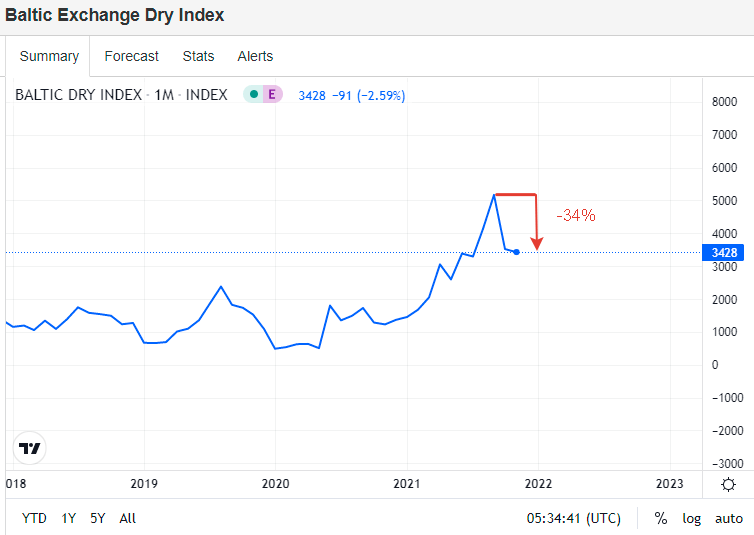Viewport: 754px width, 535px height.
Task: Toggle auto scale mode
Action: 729,518
